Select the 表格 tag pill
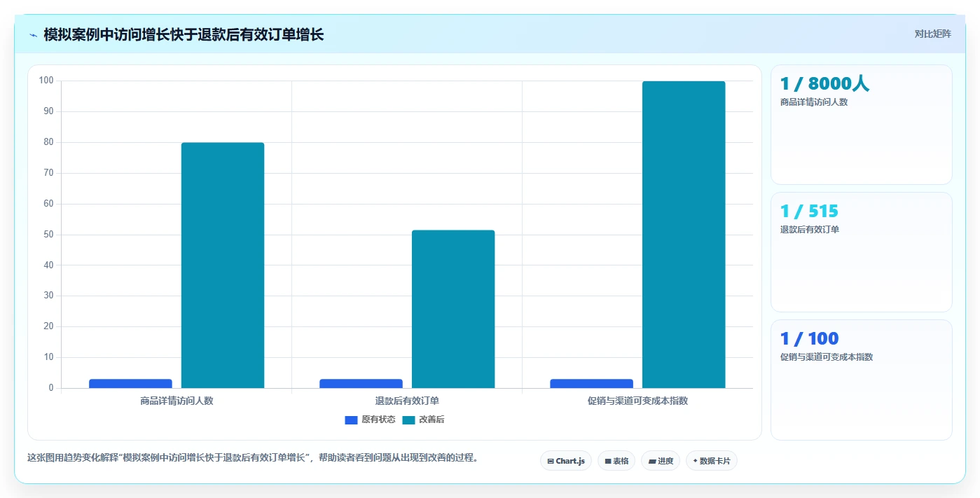Image resolution: width=980 pixels, height=498 pixels. click(x=616, y=461)
